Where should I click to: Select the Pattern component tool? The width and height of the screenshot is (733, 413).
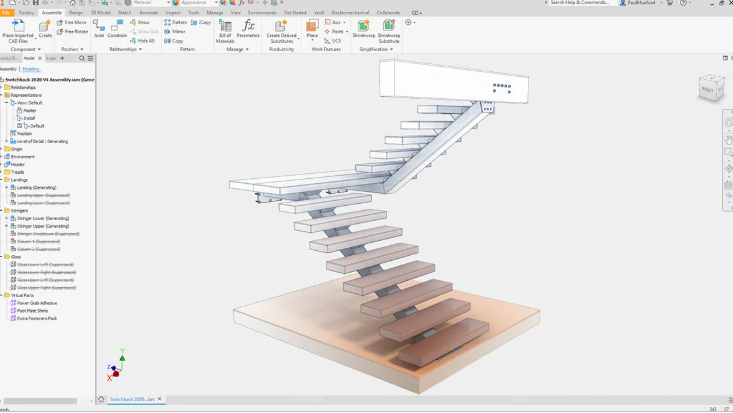pyautogui.click(x=175, y=22)
